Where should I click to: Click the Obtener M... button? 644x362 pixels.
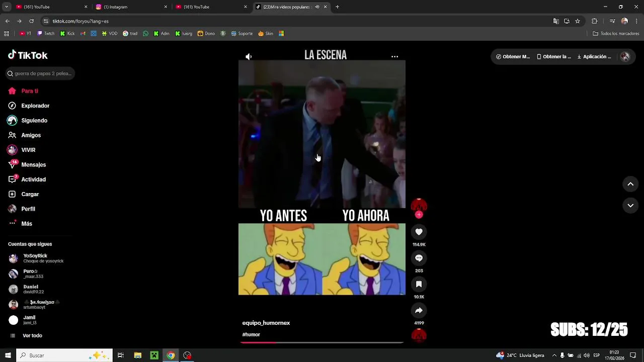pyautogui.click(x=513, y=57)
